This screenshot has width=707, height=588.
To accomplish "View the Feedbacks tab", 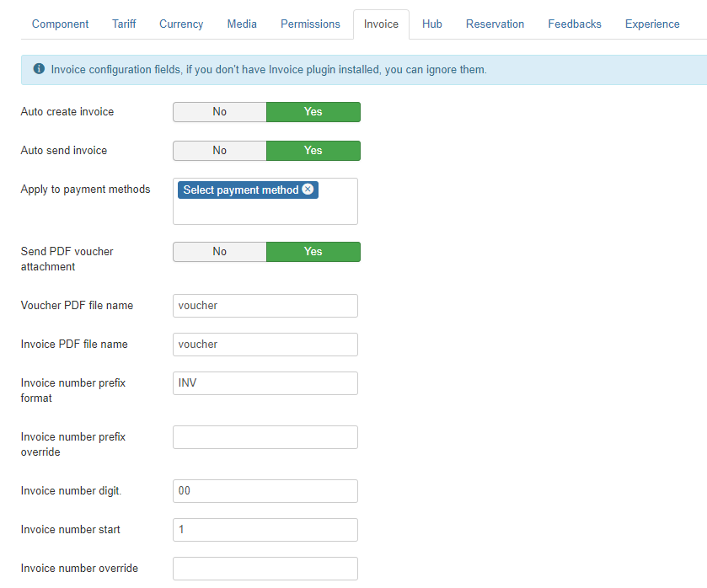I will click(574, 24).
